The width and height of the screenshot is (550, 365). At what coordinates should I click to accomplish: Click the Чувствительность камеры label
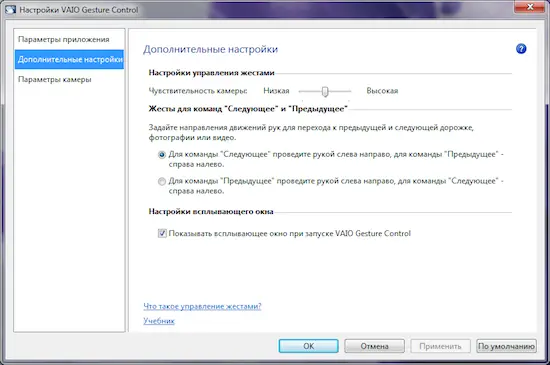tap(198, 91)
